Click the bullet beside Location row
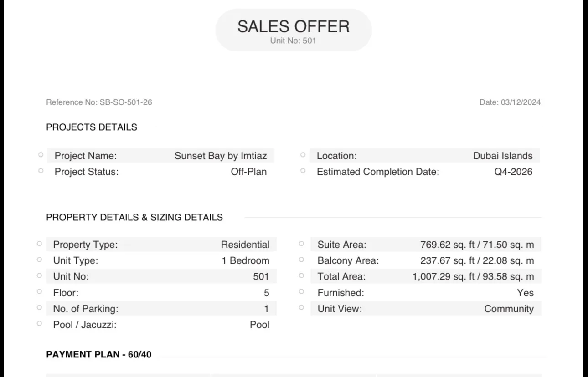Screen dimensions: 588x377 (303, 155)
